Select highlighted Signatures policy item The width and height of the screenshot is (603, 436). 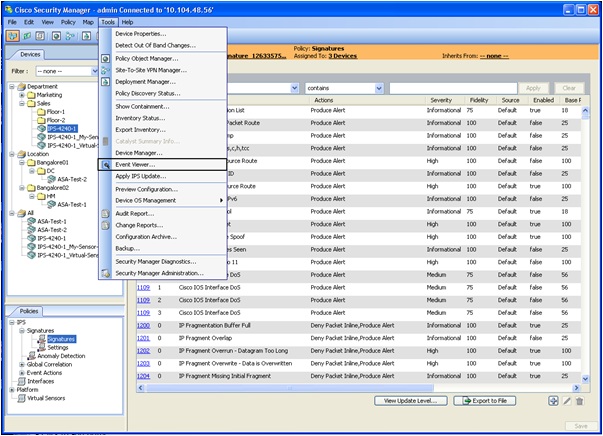[x=62, y=339]
